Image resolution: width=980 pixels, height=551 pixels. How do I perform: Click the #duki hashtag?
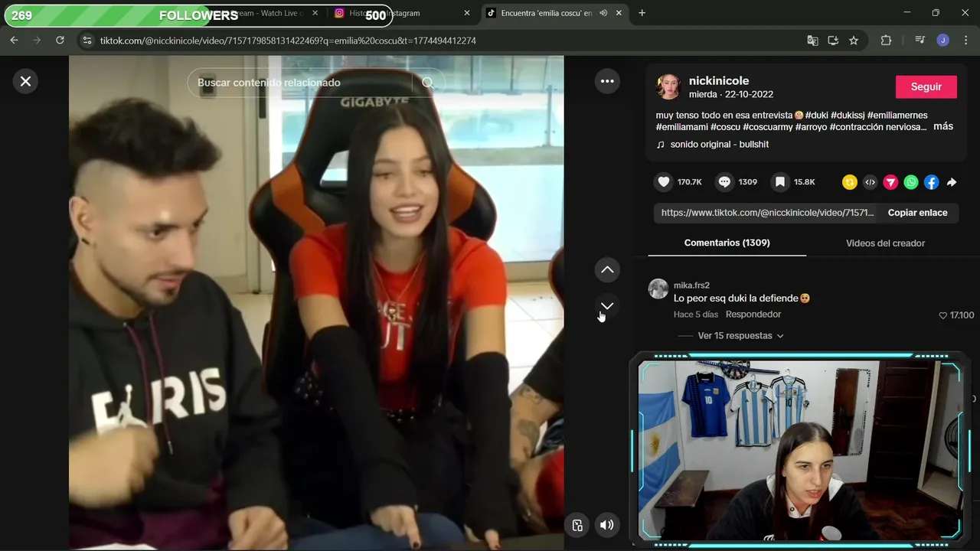click(x=818, y=115)
